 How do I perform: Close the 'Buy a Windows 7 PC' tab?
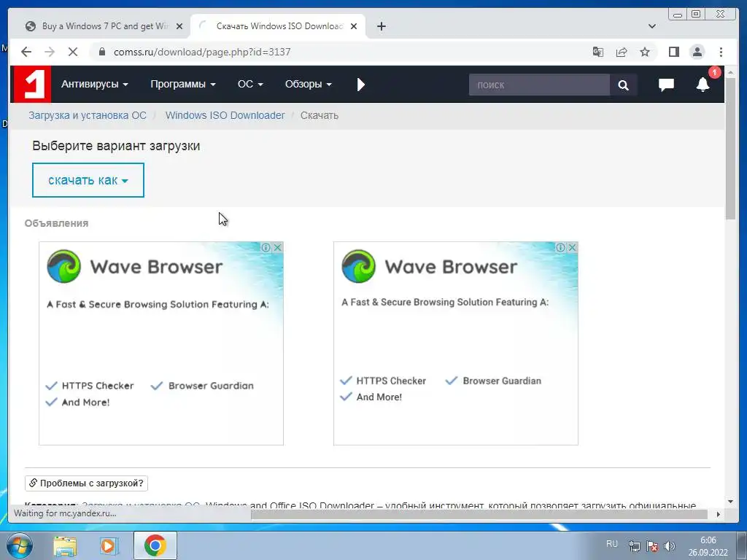[x=179, y=26]
